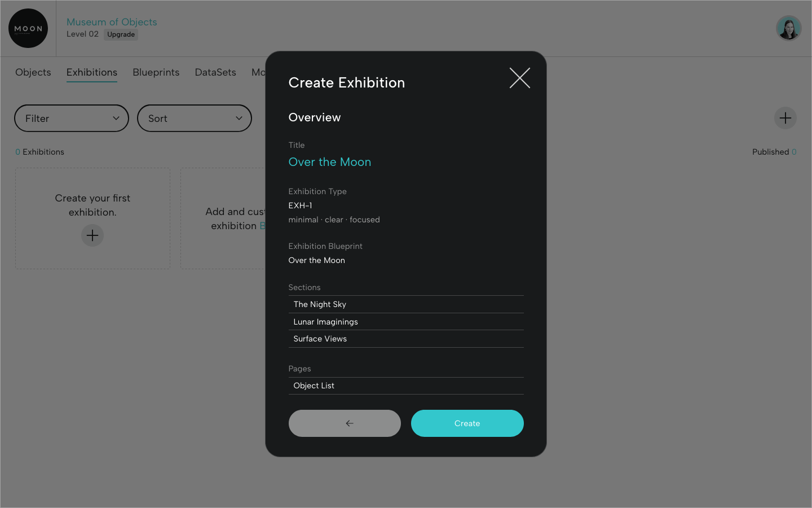Go back with the left arrow button

[345, 423]
